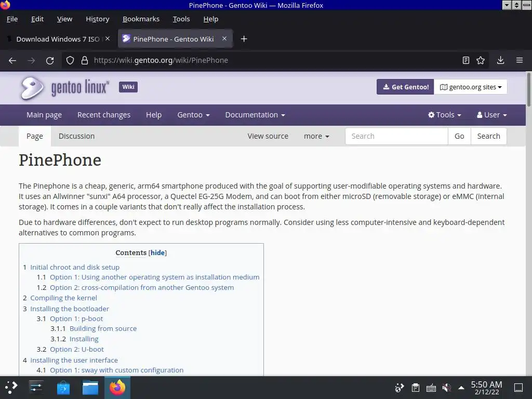Toggle reader view icon
The height and width of the screenshot is (399, 532).
[466, 60]
